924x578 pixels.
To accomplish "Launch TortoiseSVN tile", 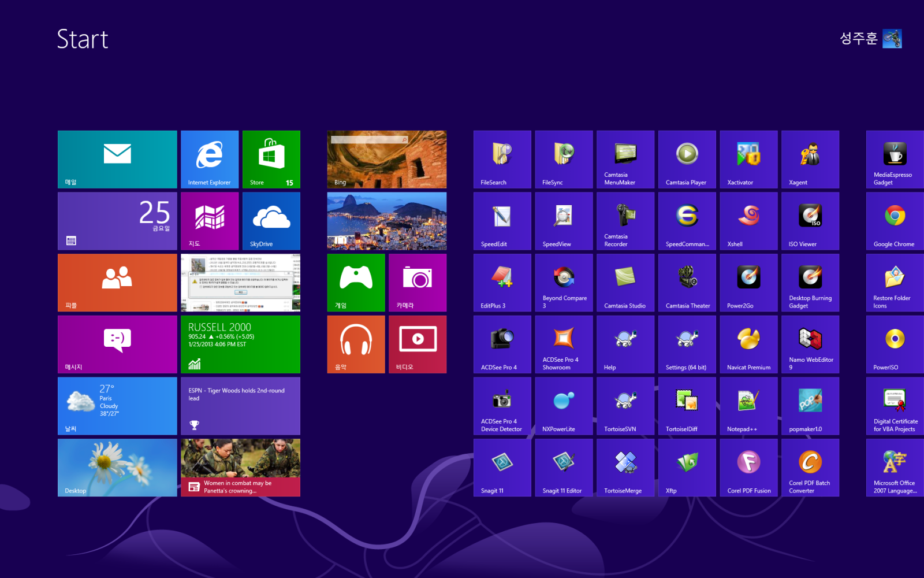I will (625, 406).
